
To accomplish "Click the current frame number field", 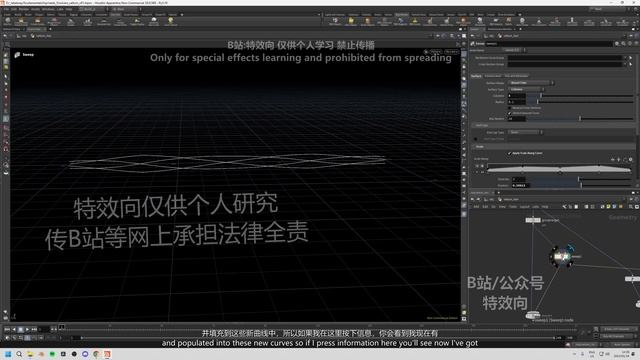I will pos(44,329).
